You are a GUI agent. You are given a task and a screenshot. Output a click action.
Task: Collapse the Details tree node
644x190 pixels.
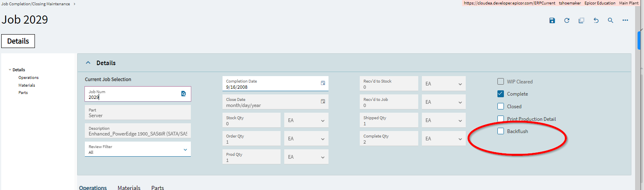[x=10, y=70]
